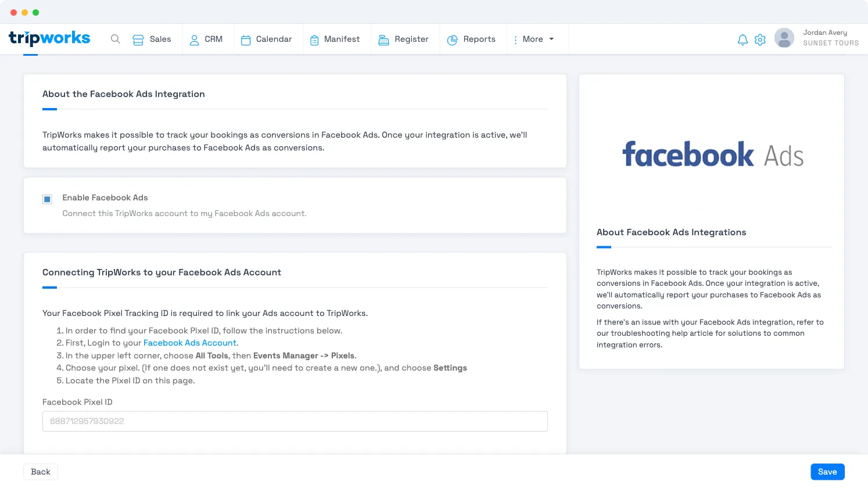This screenshot has width=868, height=492.
Task: Click into the Facebook Pixel ID field
Action: (295, 421)
